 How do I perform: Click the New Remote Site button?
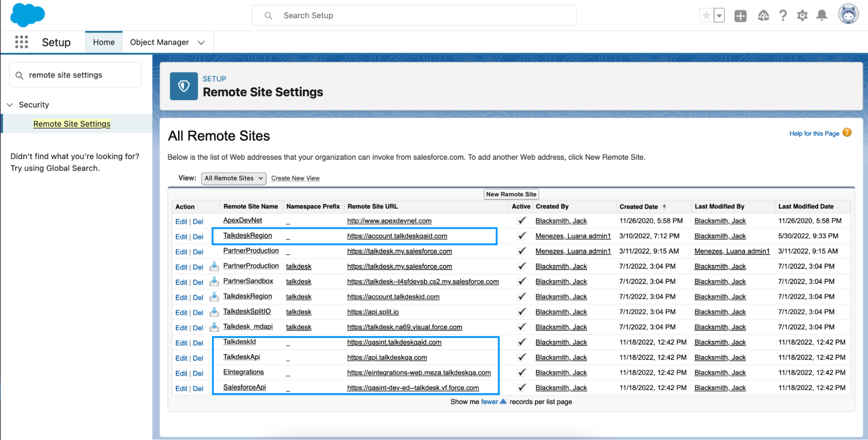pyautogui.click(x=511, y=194)
